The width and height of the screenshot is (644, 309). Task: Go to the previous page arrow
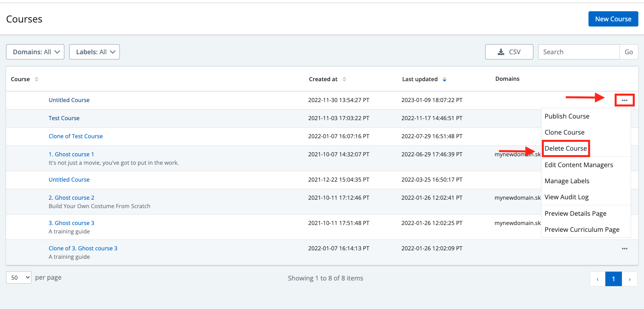597,279
